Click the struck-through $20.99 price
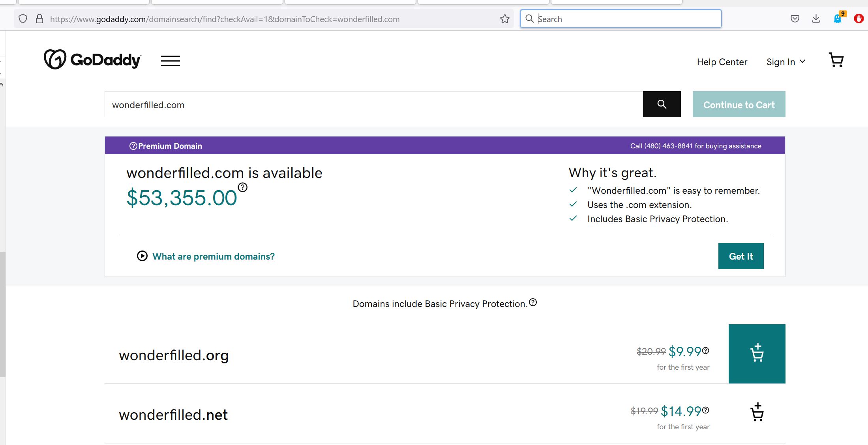The height and width of the screenshot is (445, 868). (651, 351)
